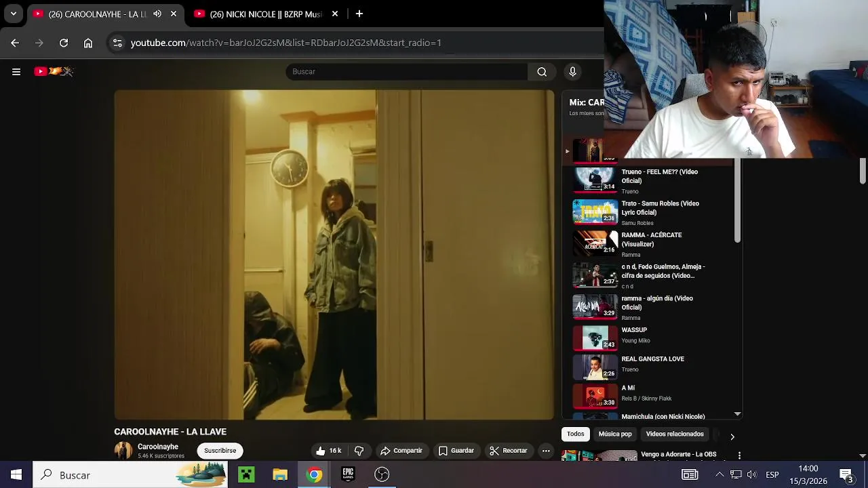Select the Videos relacionados filter chip
868x488 pixels.
675,434
